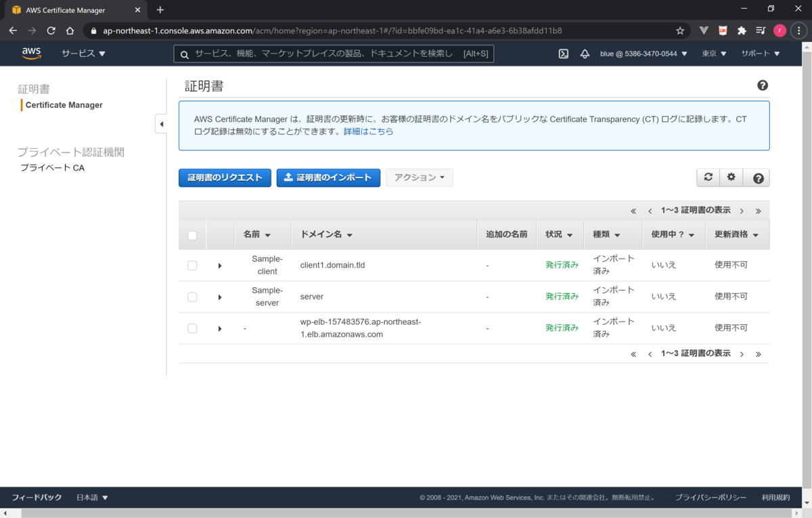This screenshot has width=812, height=518.
Task: Click the browser address bar URL
Action: coord(332,30)
